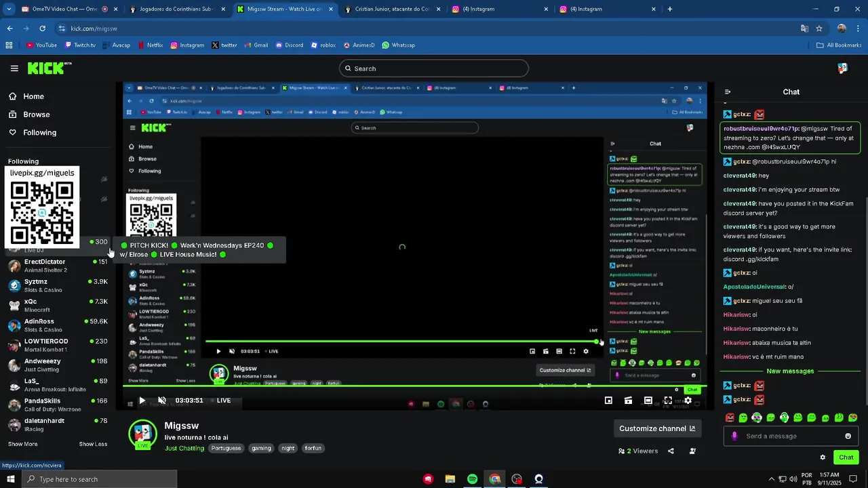Open Kick's hamburger sidebar menu
Image resolution: width=868 pixels, height=488 pixels.
pyautogui.click(x=14, y=68)
